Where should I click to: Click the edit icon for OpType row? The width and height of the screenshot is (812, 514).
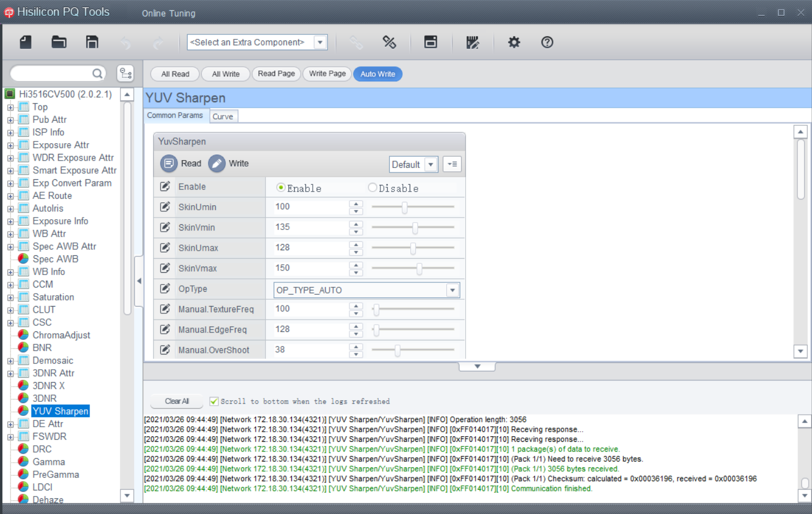click(165, 289)
